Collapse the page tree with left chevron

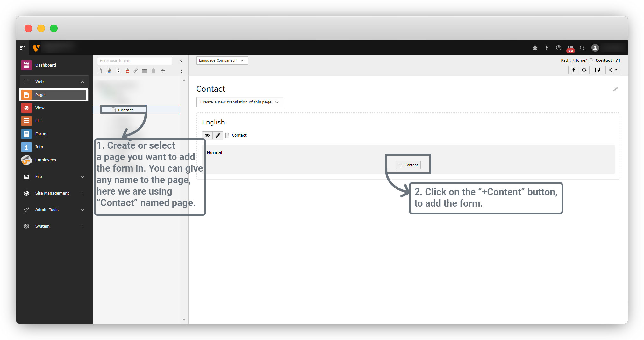coord(181,61)
